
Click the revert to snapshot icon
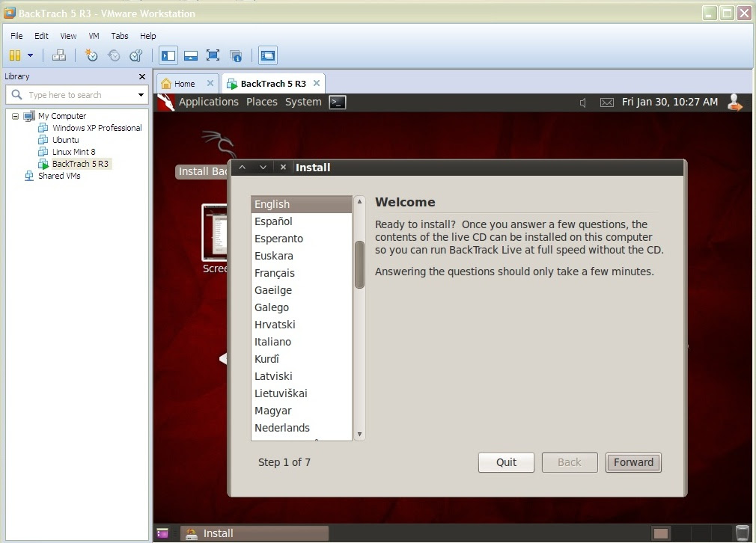[114, 55]
